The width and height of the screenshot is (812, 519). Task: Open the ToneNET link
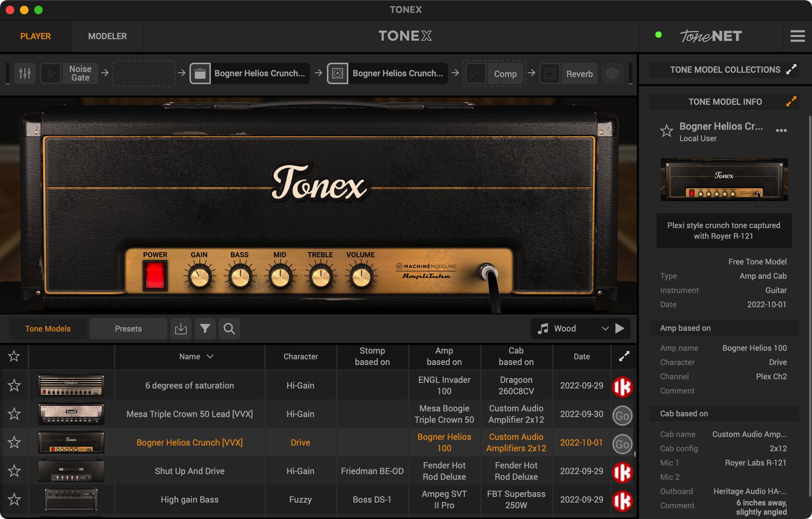711,36
